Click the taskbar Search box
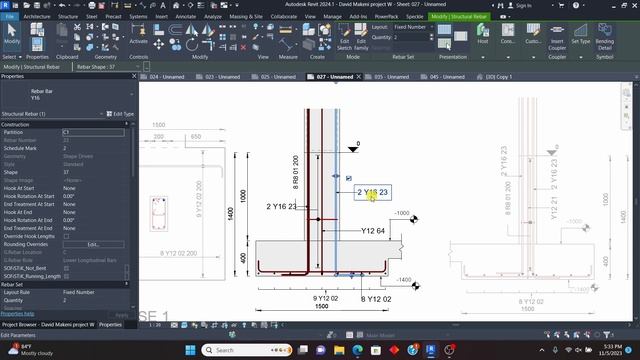 (x=247, y=350)
